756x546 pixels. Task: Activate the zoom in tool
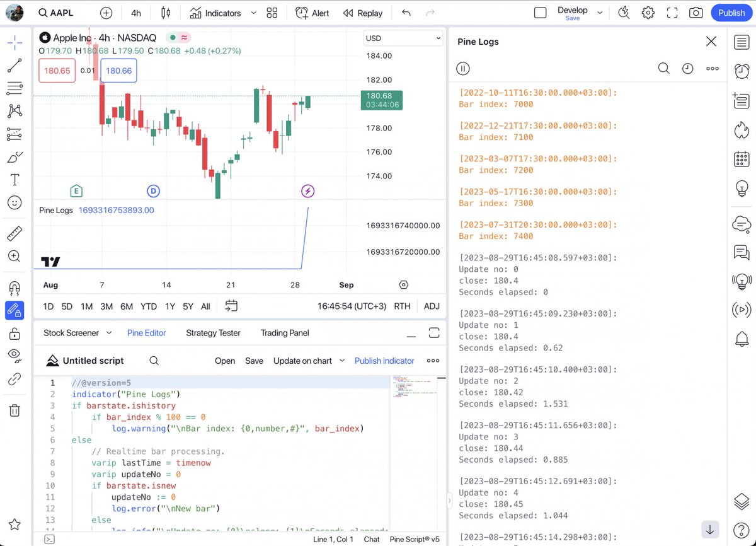tap(14, 256)
